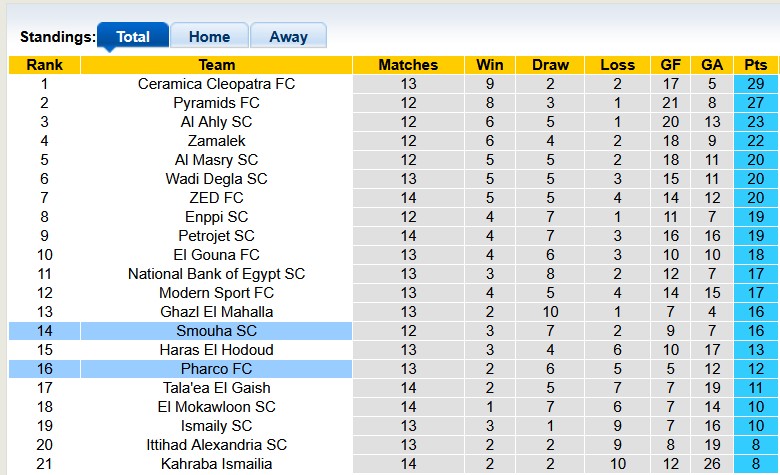780x475 pixels.
Task: Open Ghazl El Mahalla team entry
Action: 216,312
